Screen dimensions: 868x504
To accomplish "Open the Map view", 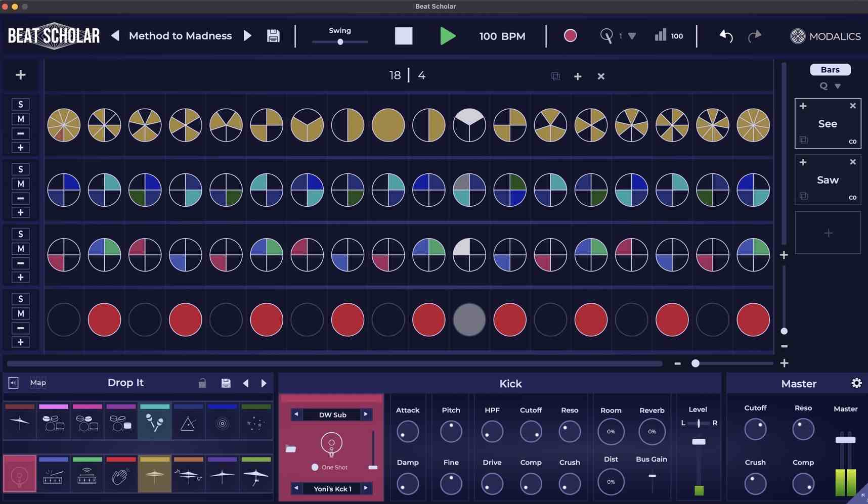I will tap(38, 383).
